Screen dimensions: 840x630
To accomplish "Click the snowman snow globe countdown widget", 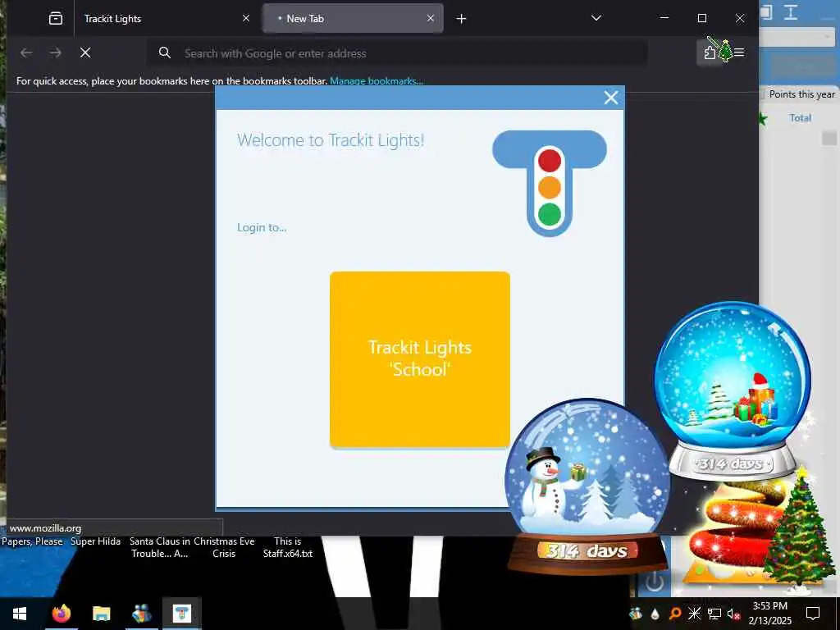I will pos(587,486).
